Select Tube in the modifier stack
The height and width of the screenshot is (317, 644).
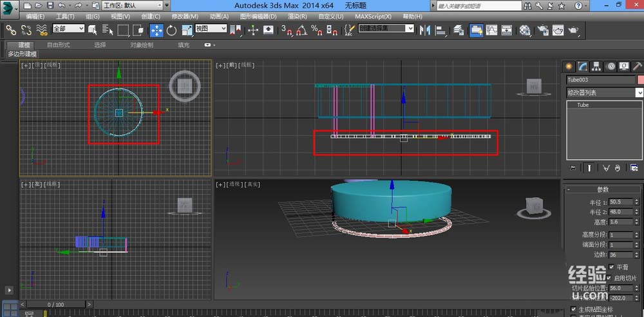click(x=583, y=105)
